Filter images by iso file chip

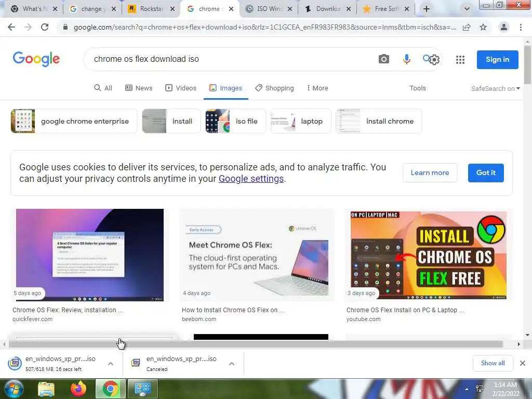(236, 121)
